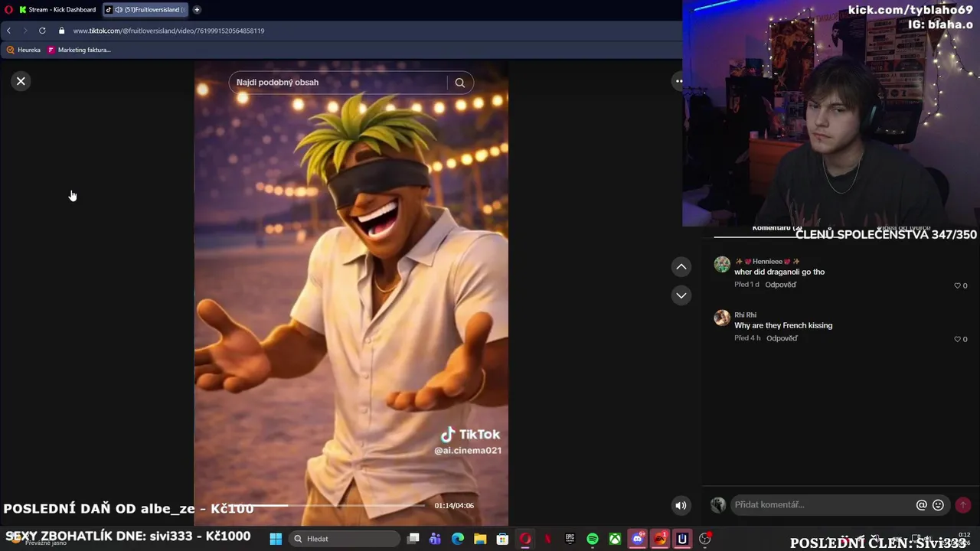The width and height of the screenshot is (980, 551).
Task: Reply to Rhi Rhi's comment via Odpověď
Action: click(782, 338)
